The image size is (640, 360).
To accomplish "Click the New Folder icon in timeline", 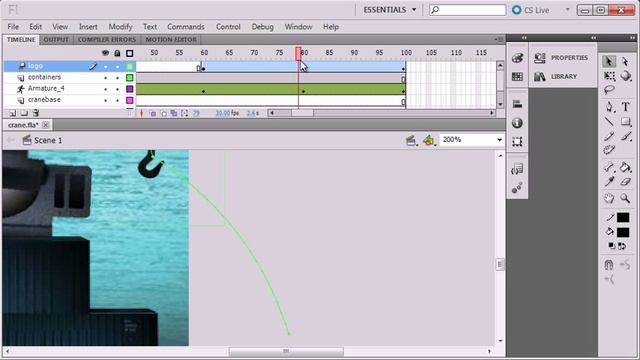I will point(24,113).
